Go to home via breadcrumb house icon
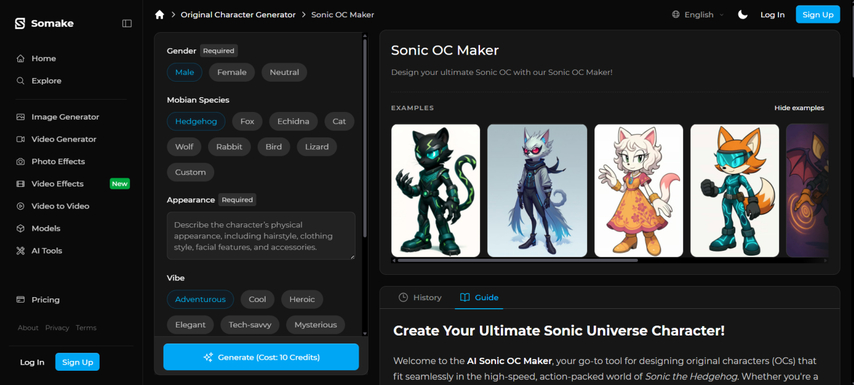 160,15
